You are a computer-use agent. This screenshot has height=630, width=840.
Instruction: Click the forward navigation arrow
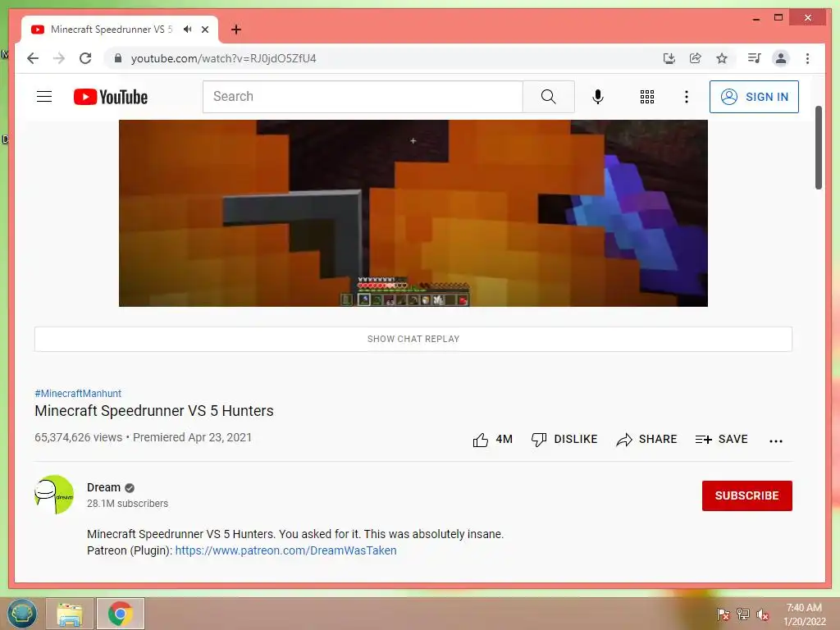click(59, 58)
